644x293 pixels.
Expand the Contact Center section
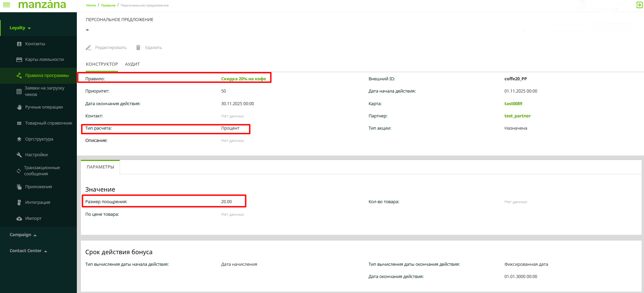(x=28, y=251)
